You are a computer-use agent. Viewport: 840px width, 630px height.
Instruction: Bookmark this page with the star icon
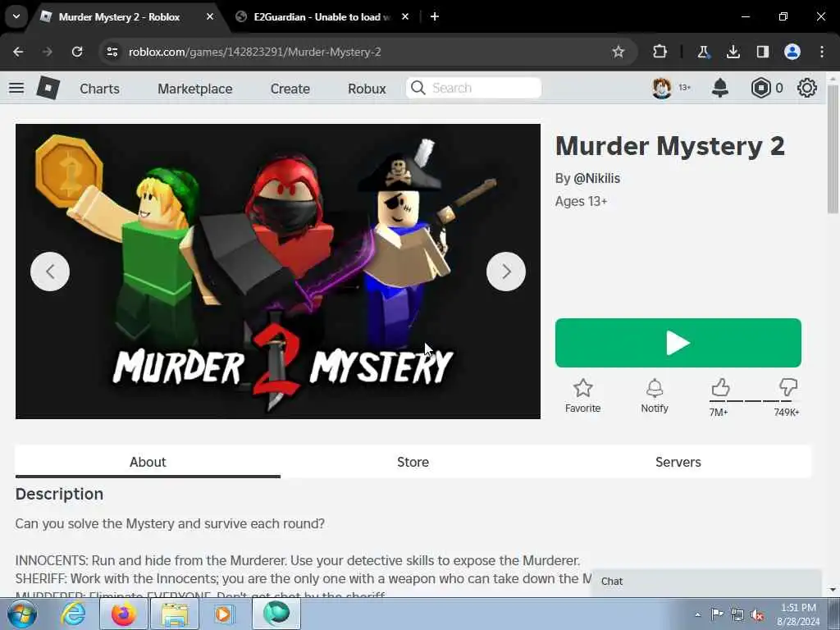pyautogui.click(x=619, y=52)
